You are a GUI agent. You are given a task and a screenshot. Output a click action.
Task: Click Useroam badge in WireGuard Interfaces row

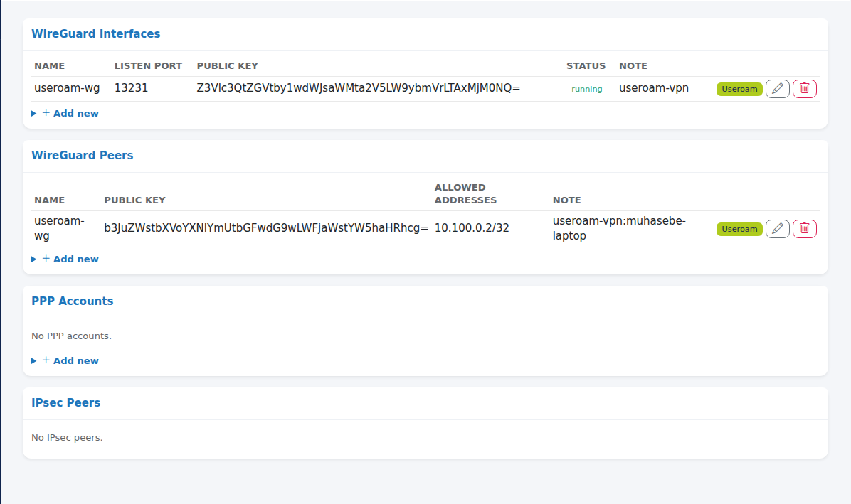click(x=739, y=89)
